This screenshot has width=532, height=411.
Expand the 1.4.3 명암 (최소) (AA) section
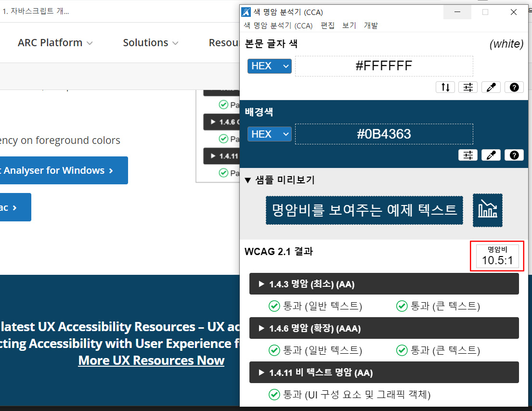click(384, 284)
